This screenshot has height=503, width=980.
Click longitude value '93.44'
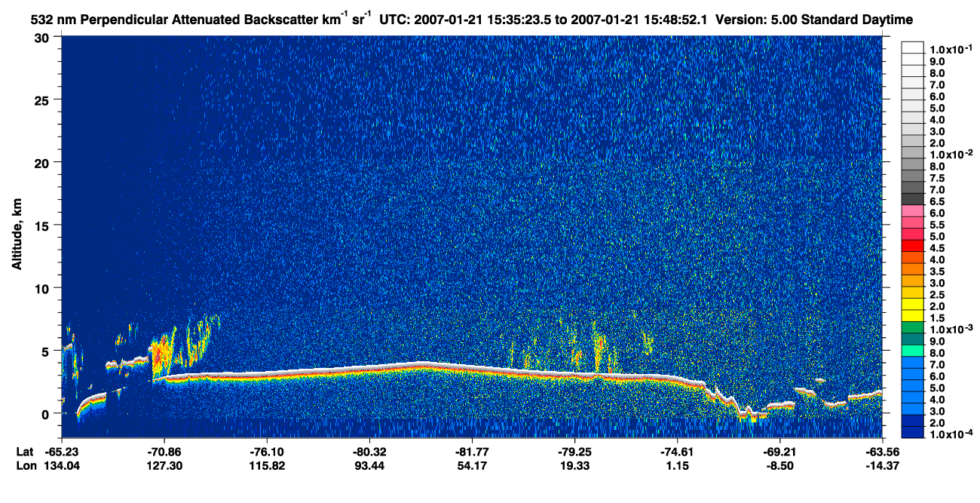click(369, 465)
